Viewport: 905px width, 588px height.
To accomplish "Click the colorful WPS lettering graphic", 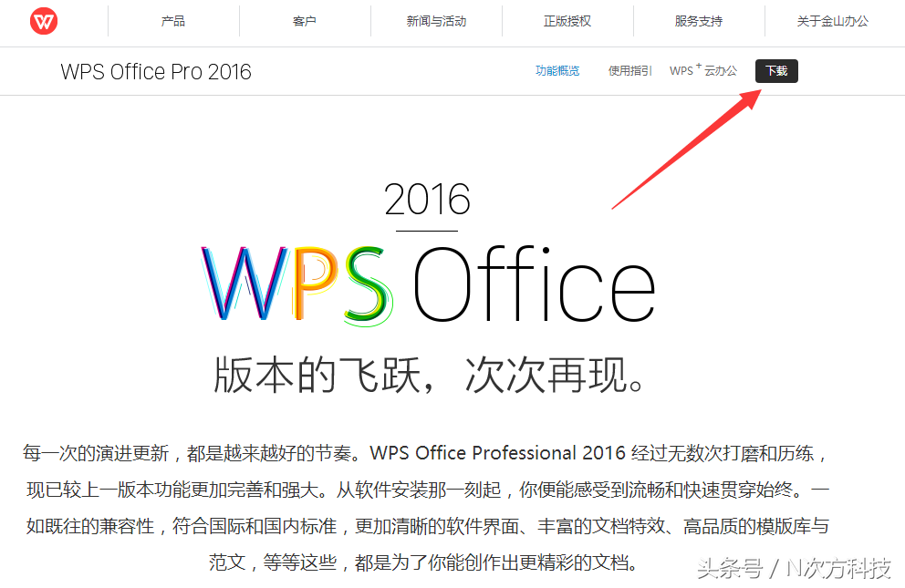I will [297, 284].
